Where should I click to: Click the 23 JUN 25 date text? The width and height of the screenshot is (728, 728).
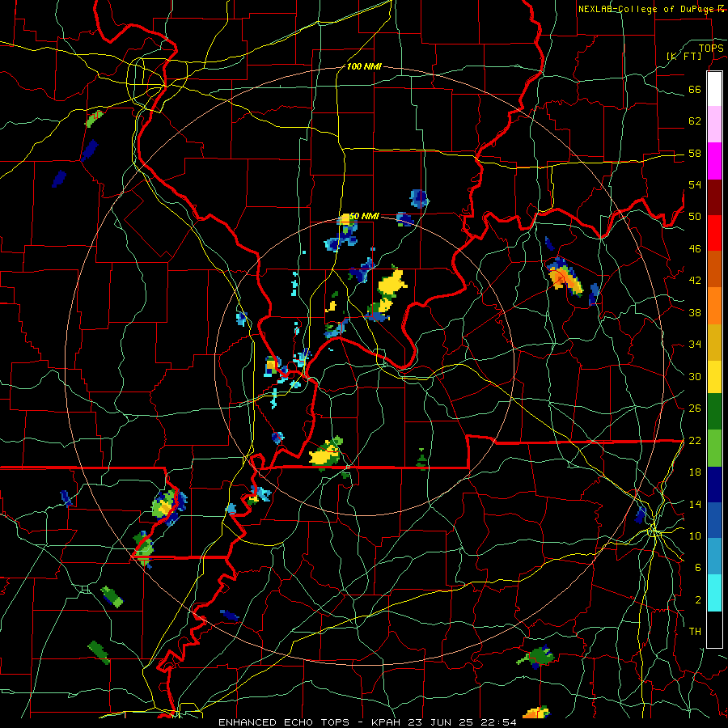point(441,722)
